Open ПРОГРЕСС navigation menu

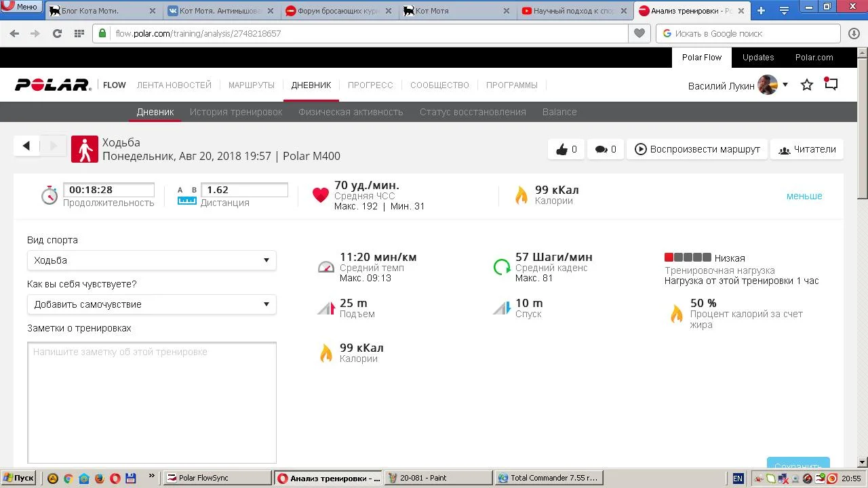point(370,85)
